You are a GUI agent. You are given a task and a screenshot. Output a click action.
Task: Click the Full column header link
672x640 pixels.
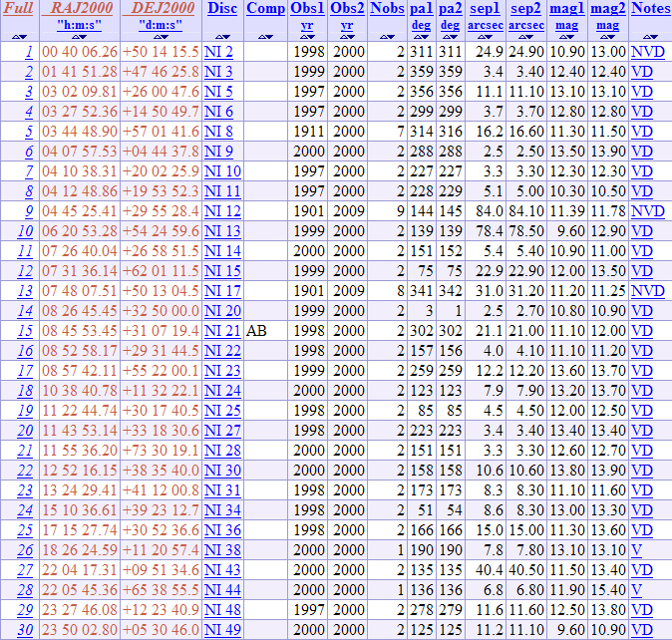(x=19, y=8)
